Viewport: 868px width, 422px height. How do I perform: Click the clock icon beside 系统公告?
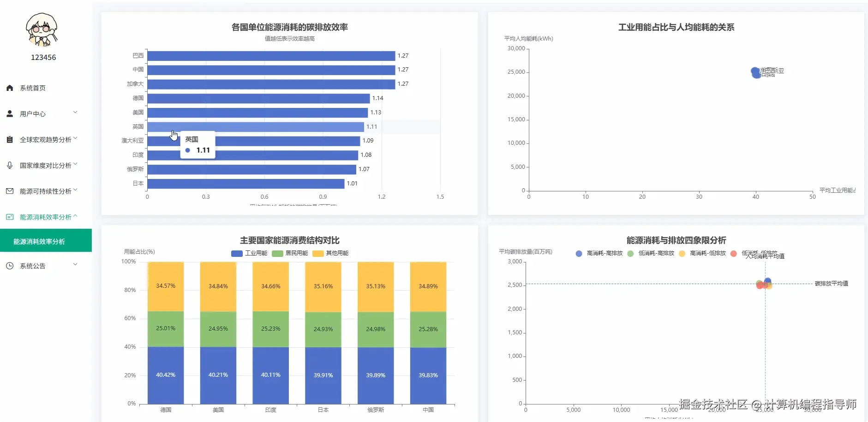click(10, 265)
